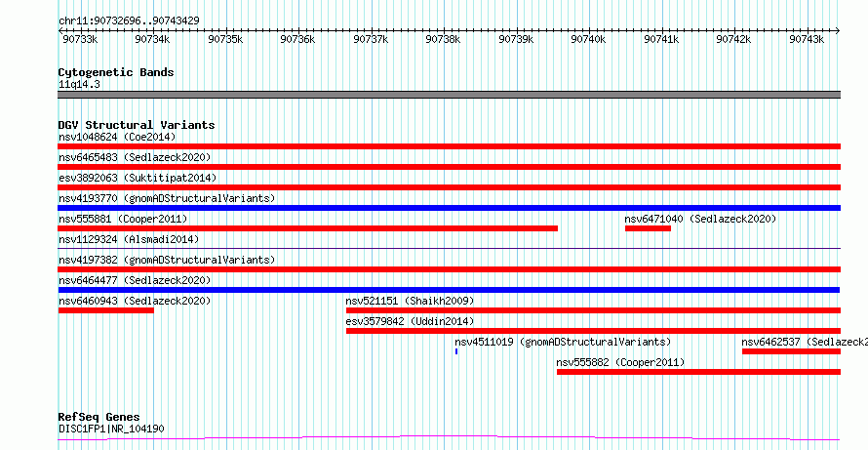Viewport: 868px width, 450px height.
Task: Click the RefSeq Genes track heading
Action: point(99,417)
